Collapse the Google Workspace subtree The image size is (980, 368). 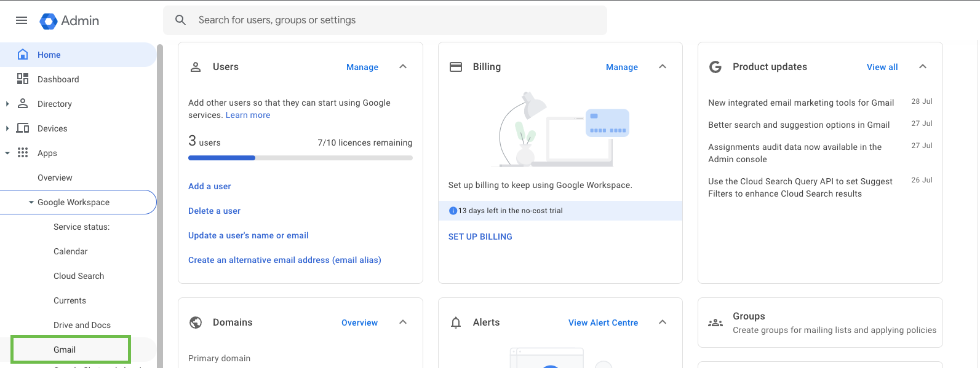point(31,202)
